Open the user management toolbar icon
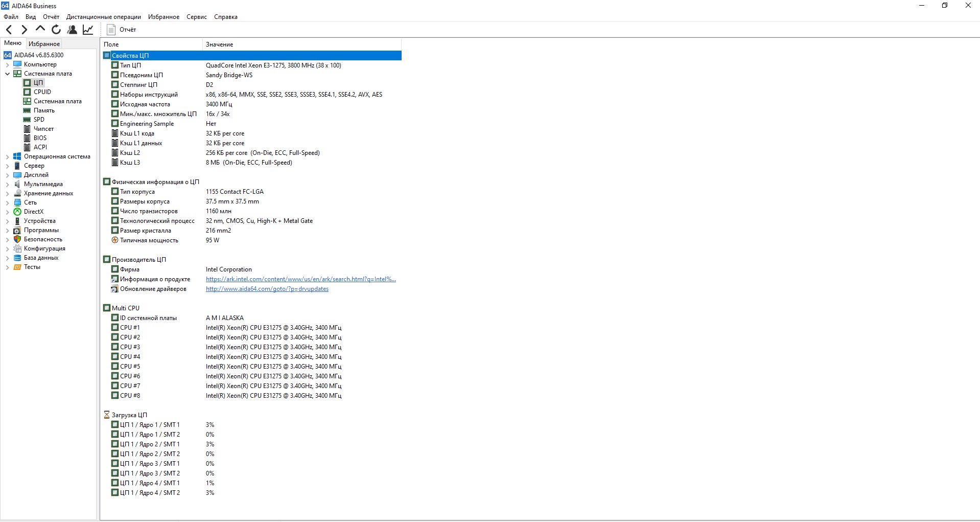This screenshot has width=980, height=522. point(72,30)
